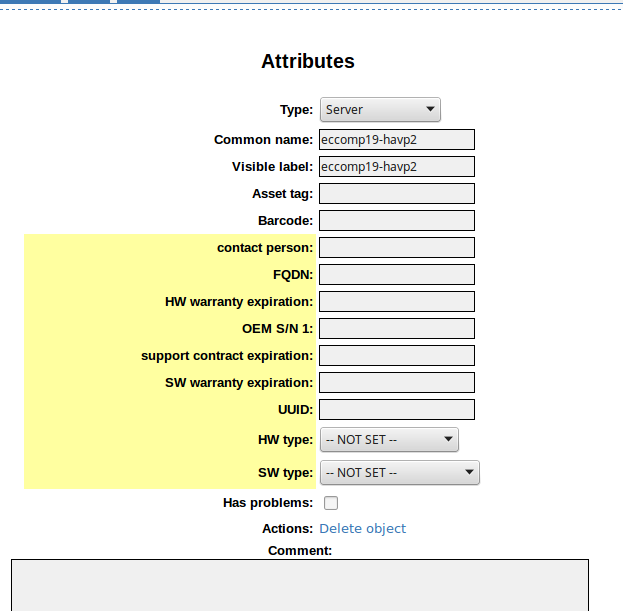
Task: Expand the SW type dropdown
Action: (x=399, y=473)
